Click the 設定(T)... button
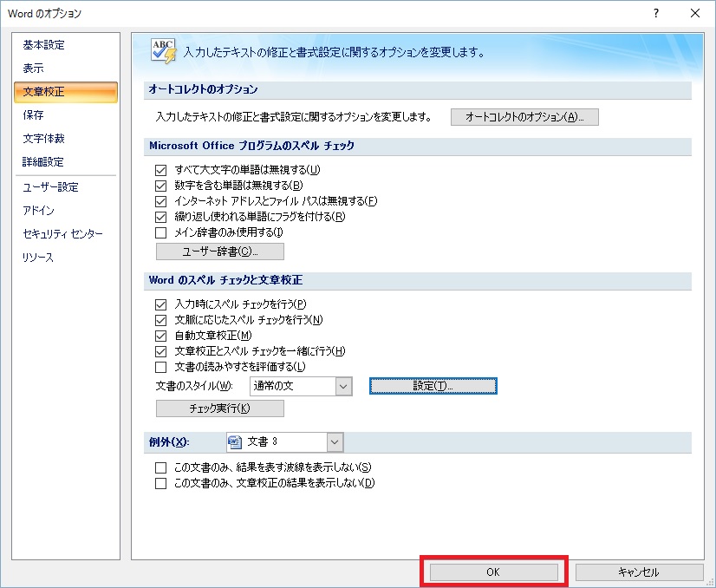Image resolution: width=716 pixels, height=588 pixels. click(x=433, y=386)
